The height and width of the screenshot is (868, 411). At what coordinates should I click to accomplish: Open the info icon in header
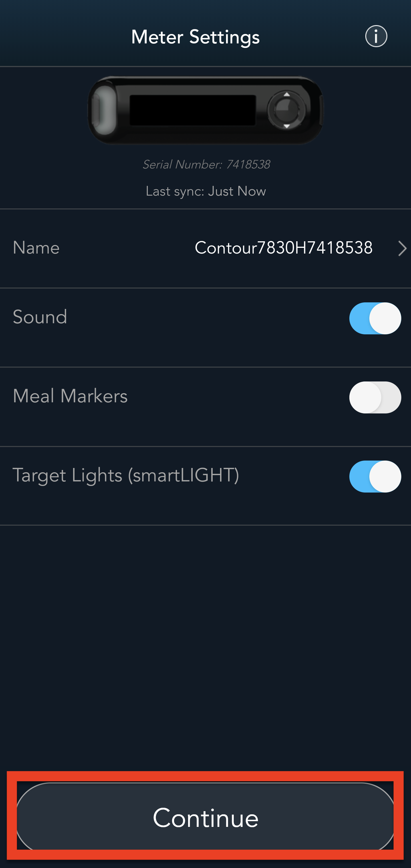coord(376,36)
